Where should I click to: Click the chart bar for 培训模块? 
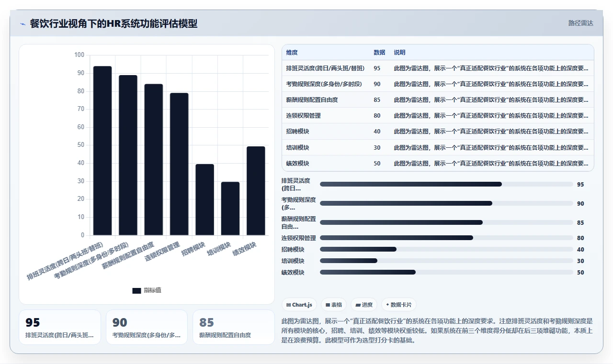(230, 209)
